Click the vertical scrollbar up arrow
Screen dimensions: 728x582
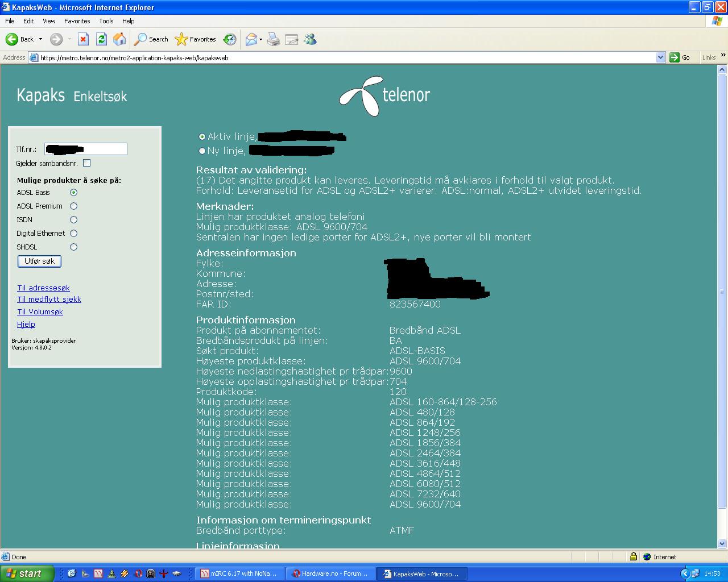[722, 70]
